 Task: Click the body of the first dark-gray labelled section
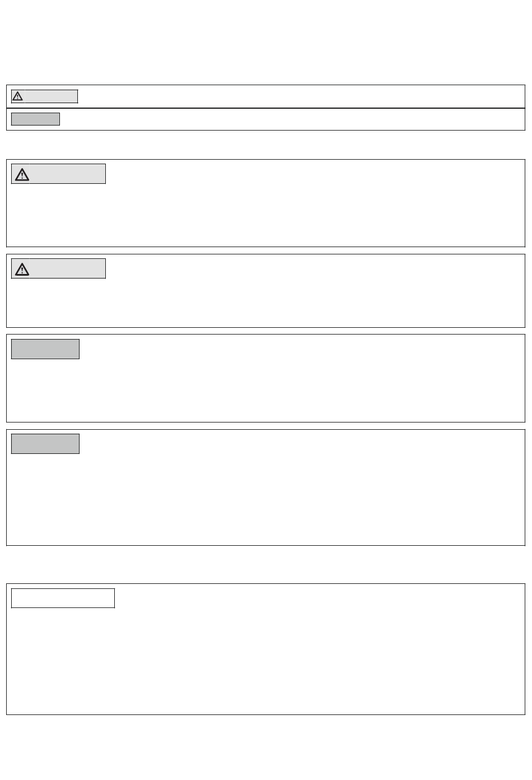[265, 391]
